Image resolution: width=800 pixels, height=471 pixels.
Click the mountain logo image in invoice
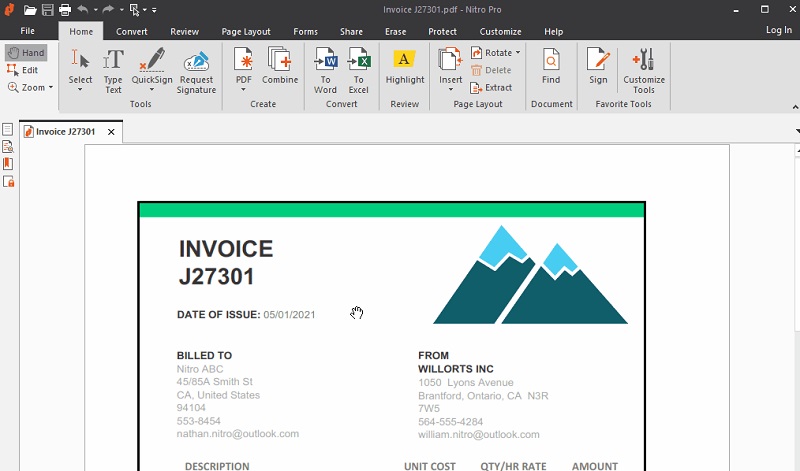point(530,275)
